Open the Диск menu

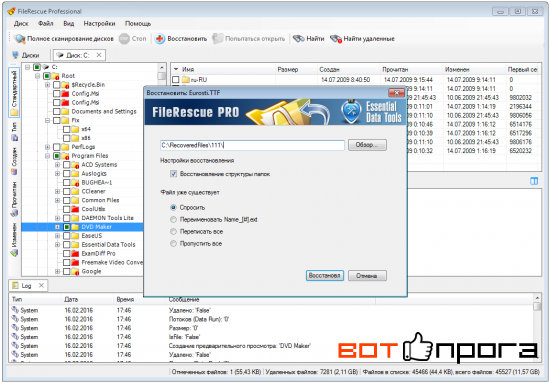point(21,23)
